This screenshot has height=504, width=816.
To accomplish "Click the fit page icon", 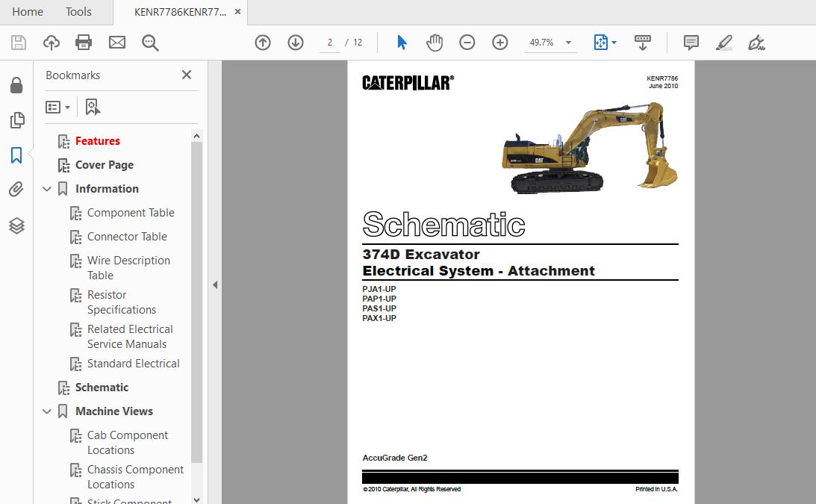I will pos(600,42).
